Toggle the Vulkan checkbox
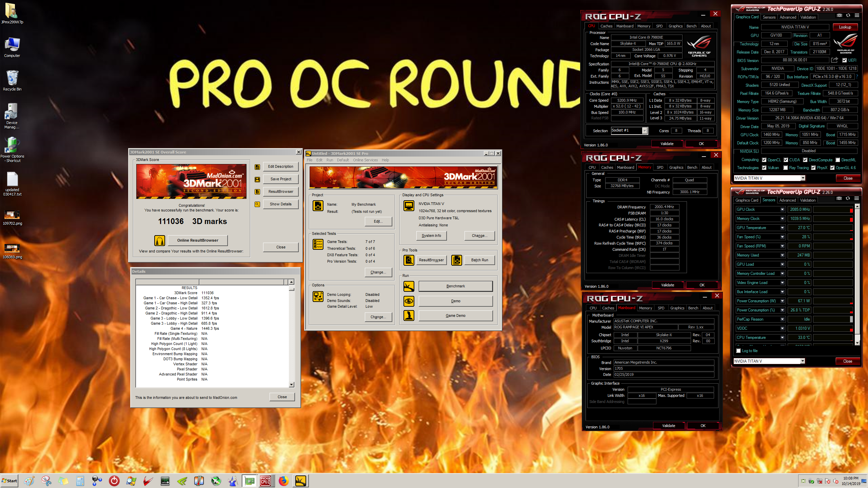The height and width of the screenshot is (488, 868). [x=764, y=168]
